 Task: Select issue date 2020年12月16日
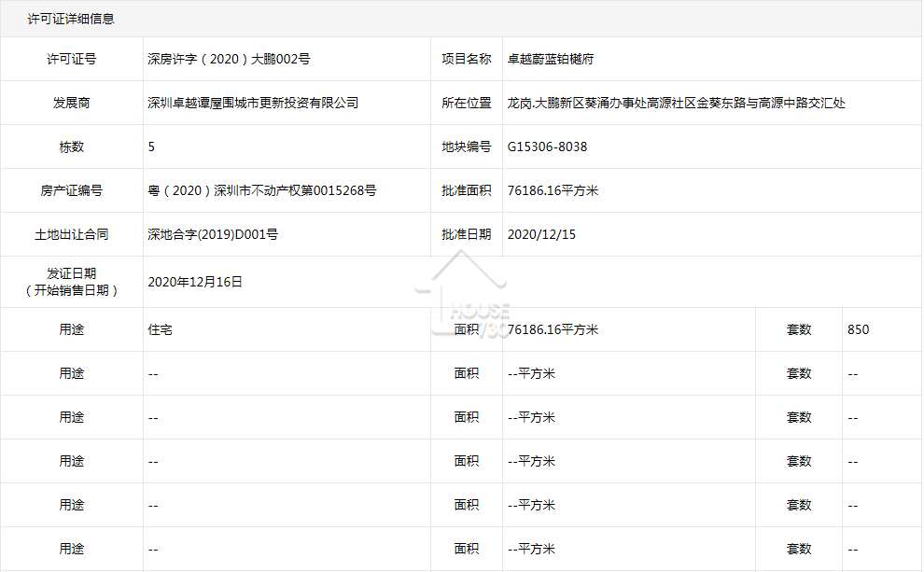[195, 282]
